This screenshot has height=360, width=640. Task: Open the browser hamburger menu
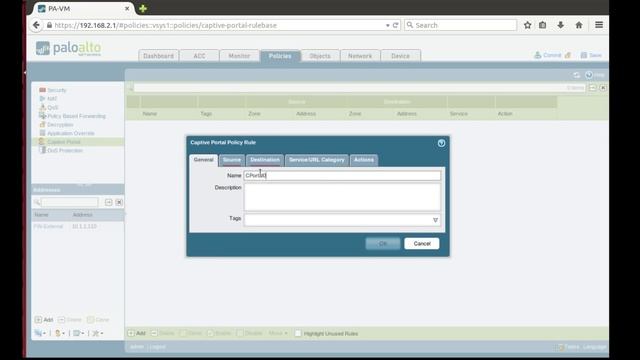coord(599,25)
